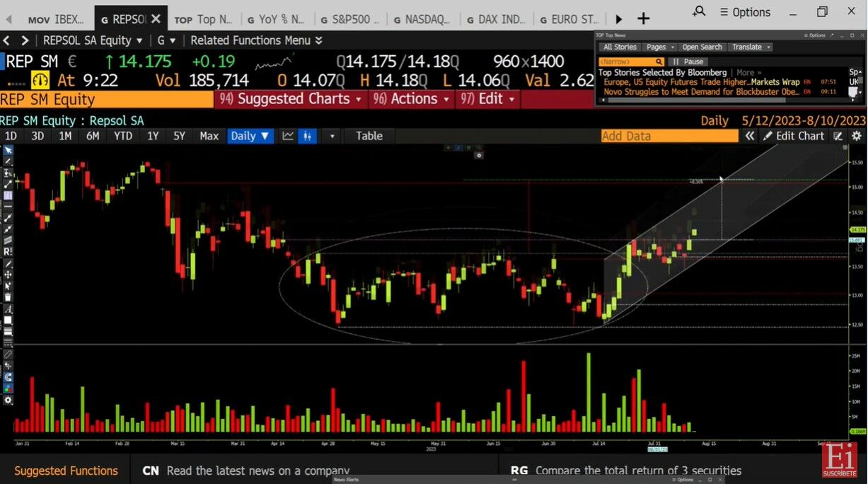
Task: Click the Add Data input field
Action: (669, 136)
